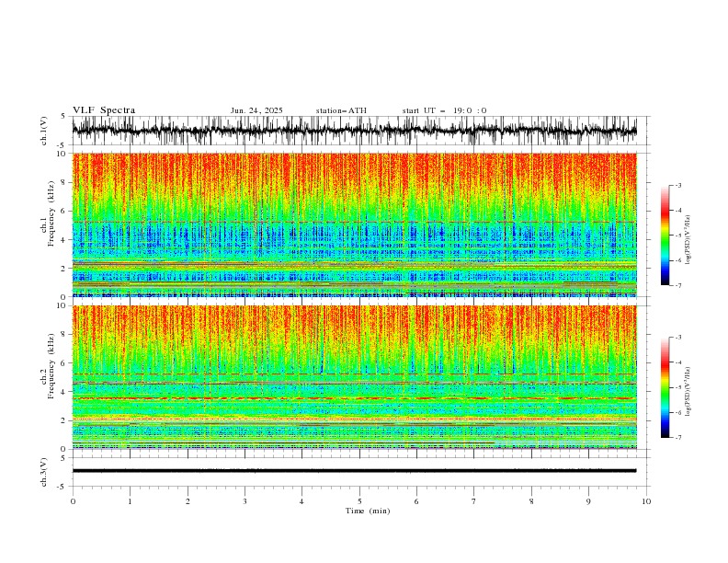Screen dimensions: 728x563
Task: Click the ch.1 voltage waveform trace
Action: tap(354, 131)
